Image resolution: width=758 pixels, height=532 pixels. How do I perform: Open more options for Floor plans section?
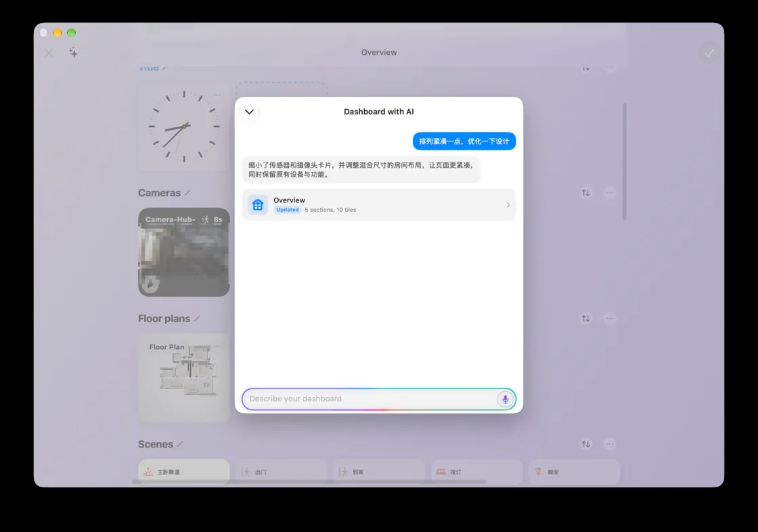coord(610,319)
